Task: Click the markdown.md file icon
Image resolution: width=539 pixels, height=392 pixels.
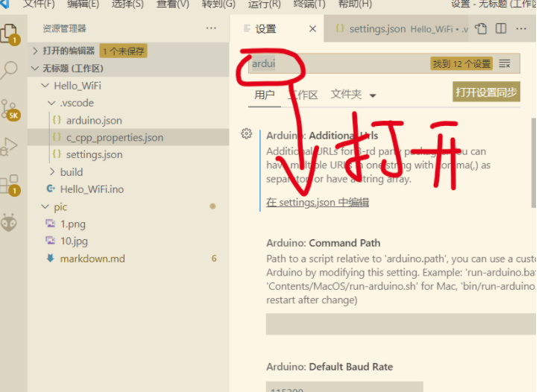Action: (51, 258)
